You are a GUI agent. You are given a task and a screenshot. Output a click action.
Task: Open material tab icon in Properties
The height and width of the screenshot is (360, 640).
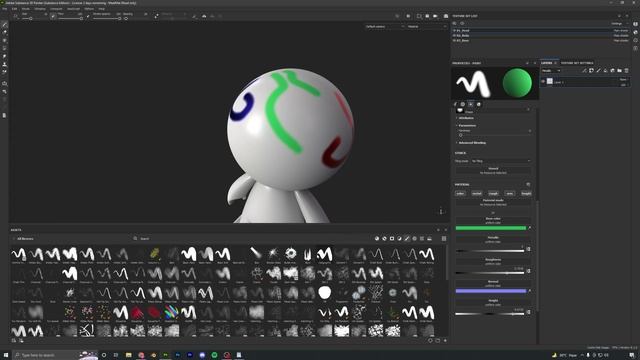(x=478, y=104)
